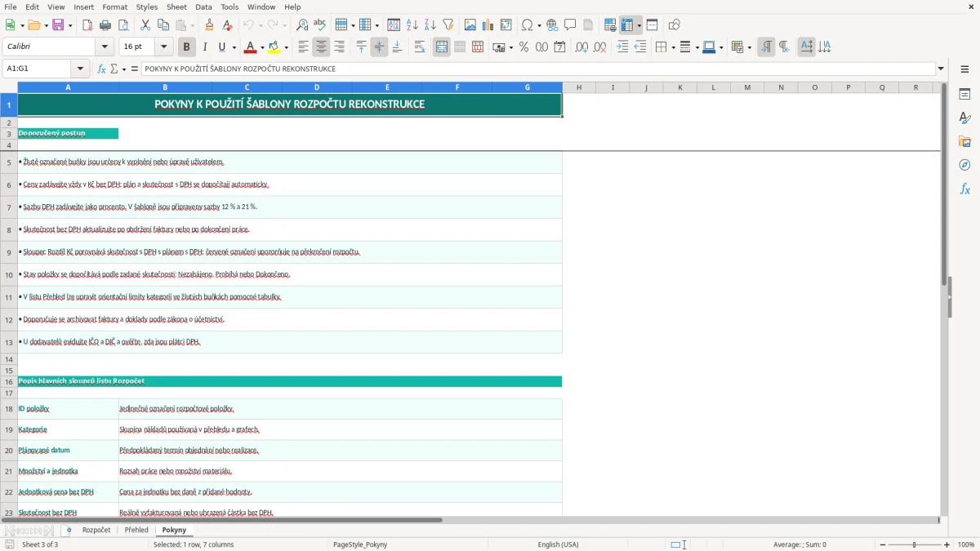This screenshot has width=980, height=551.
Task: Click the Print icon
Action: (x=105, y=25)
